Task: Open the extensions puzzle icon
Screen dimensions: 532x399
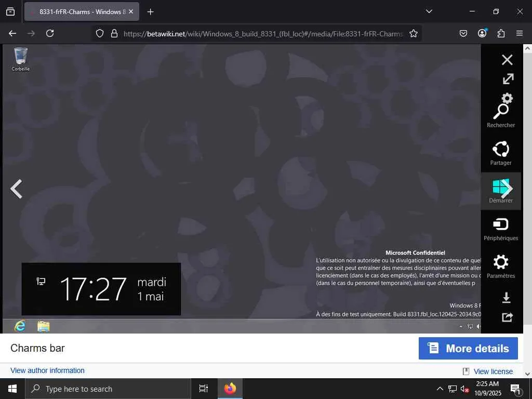Action: tap(501, 33)
